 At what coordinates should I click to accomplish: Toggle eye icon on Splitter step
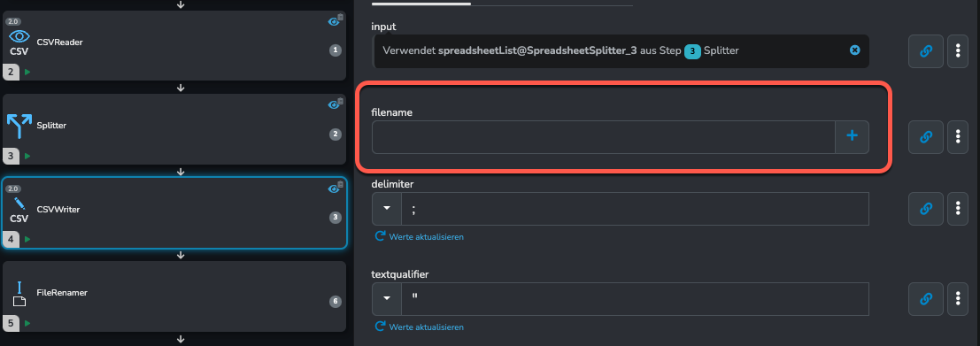[x=333, y=105]
